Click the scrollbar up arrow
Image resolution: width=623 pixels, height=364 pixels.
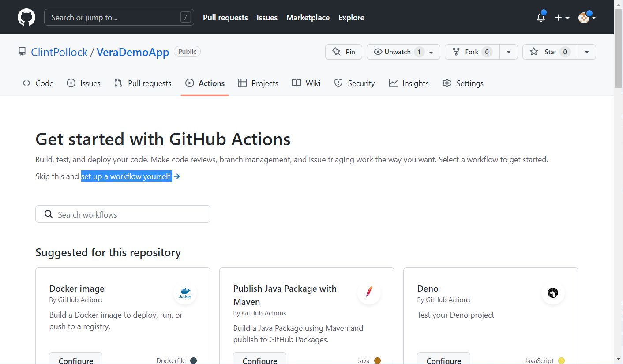pyautogui.click(x=619, y=4)
